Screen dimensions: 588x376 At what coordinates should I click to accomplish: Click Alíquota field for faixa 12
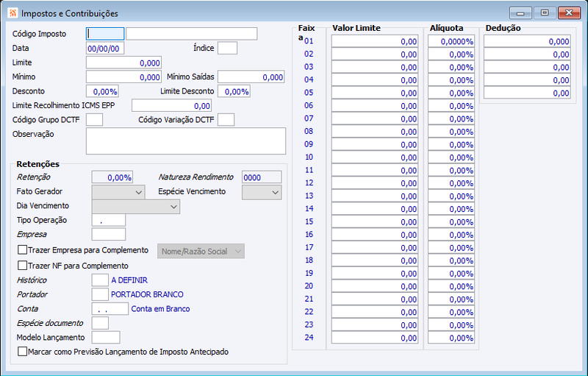tap(451, 183)
